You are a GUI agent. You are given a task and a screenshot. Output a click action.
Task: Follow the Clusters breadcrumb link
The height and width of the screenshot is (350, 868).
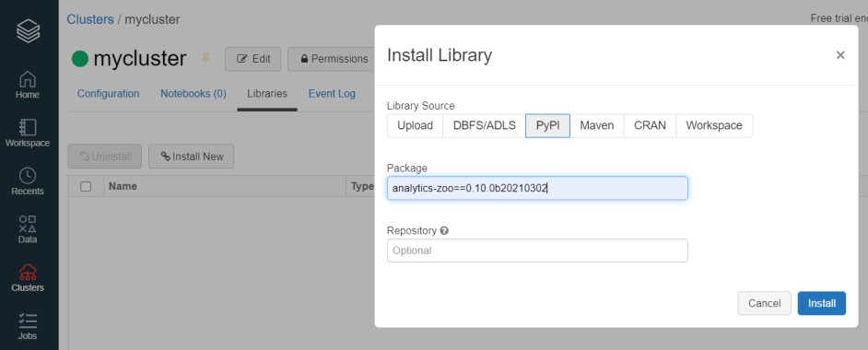pyautogui.click(x=90, y=19)
